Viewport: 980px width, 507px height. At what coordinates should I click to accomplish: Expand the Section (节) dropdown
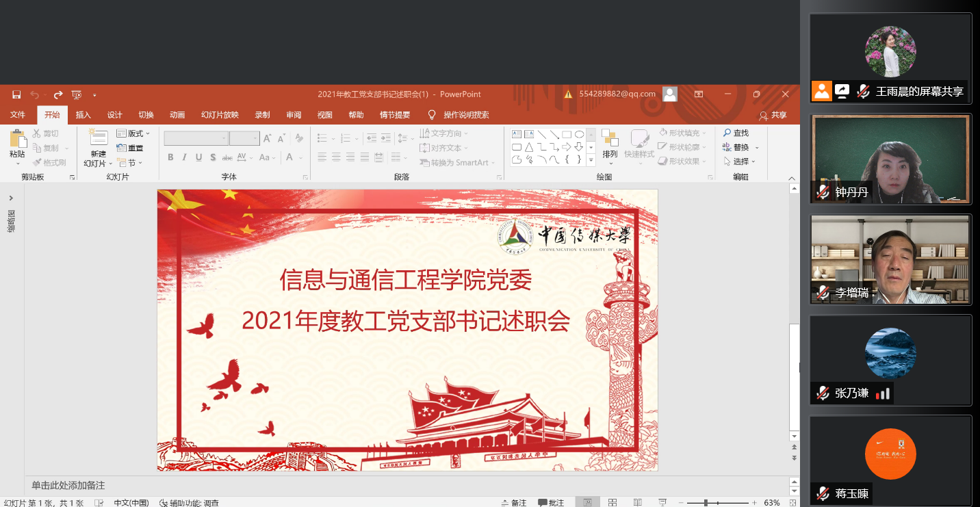point(128,163)
